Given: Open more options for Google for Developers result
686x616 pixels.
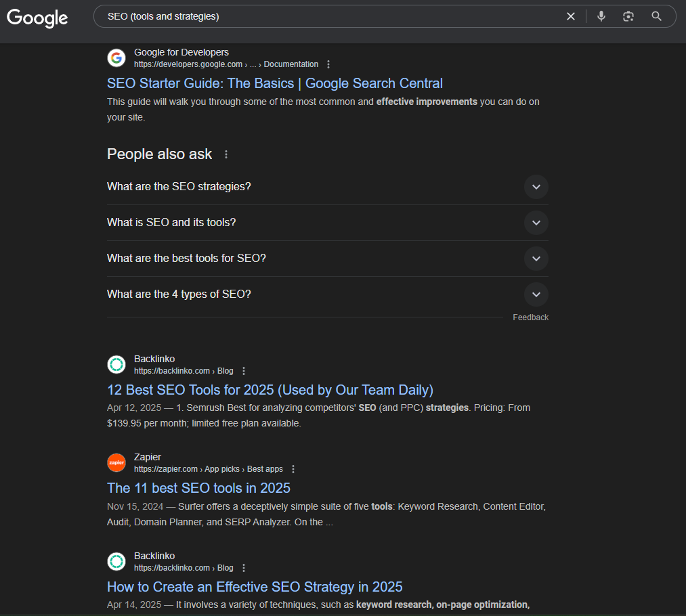Looking at the screenshot, I should (x=328, y=64).
